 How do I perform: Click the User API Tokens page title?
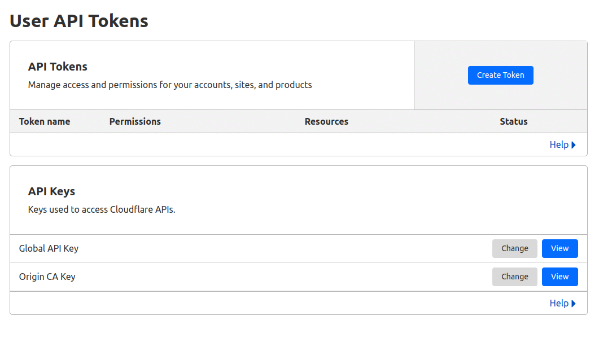78,21
